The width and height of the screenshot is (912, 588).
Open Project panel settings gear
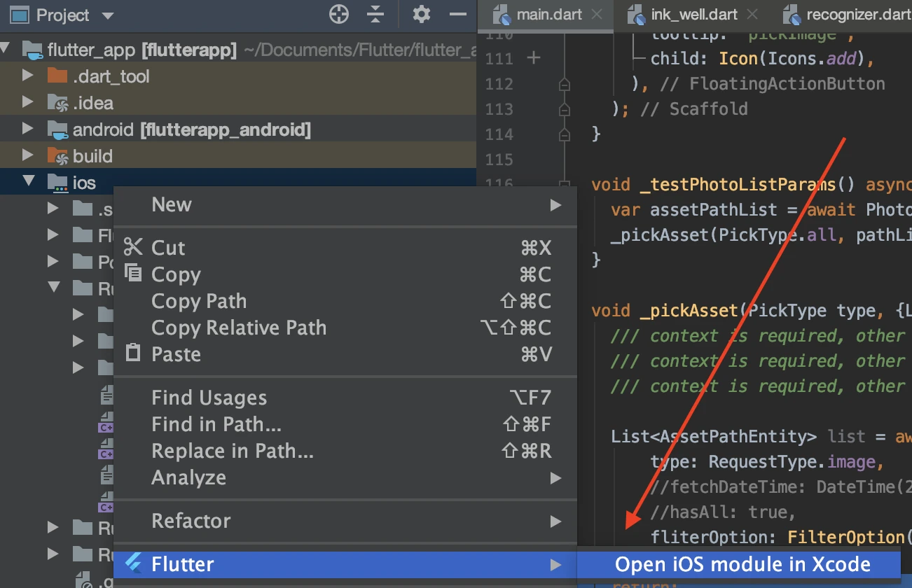point(421,14)
